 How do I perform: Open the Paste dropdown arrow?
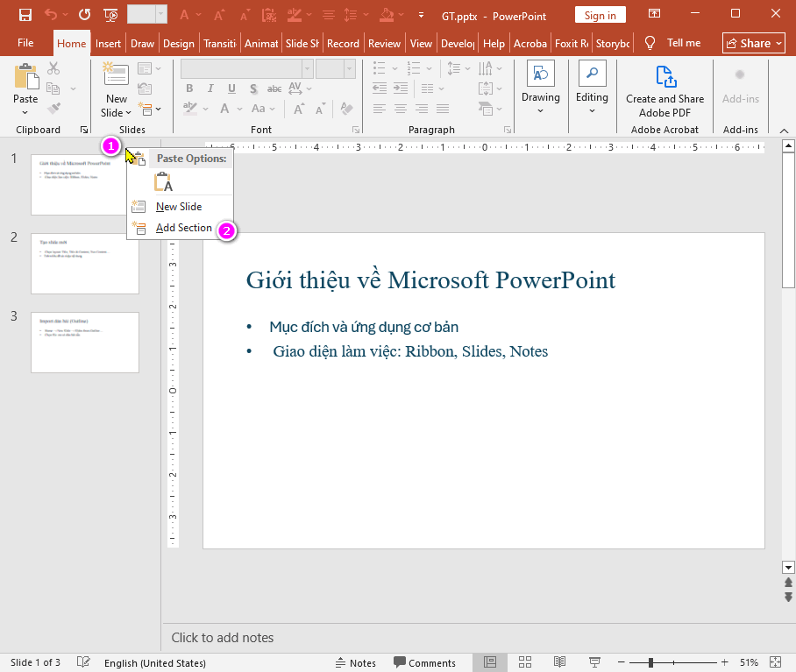[x=25, y=111]
